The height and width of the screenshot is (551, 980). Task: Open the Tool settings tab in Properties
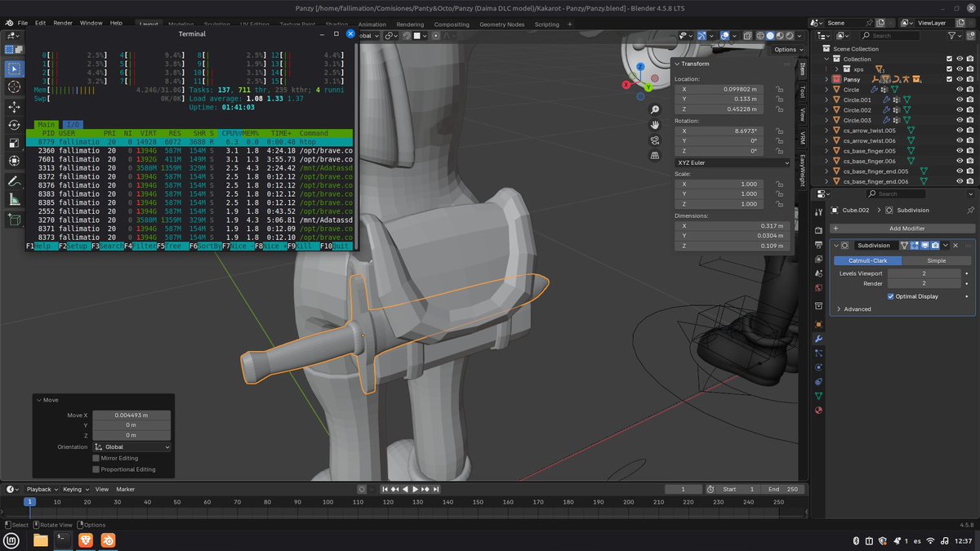pyautogui.click(x=818, y=211)
